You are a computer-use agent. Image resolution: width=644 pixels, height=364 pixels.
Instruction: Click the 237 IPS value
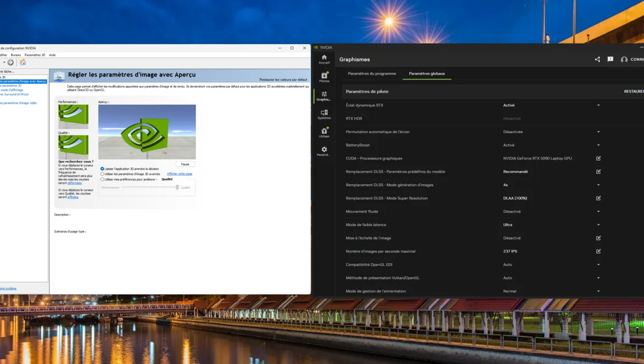point(510,251)
